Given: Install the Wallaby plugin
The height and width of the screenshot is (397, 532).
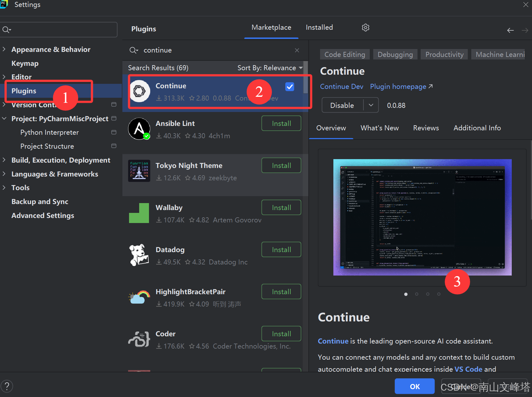Looking at the screenshot, I should (281, 208).
